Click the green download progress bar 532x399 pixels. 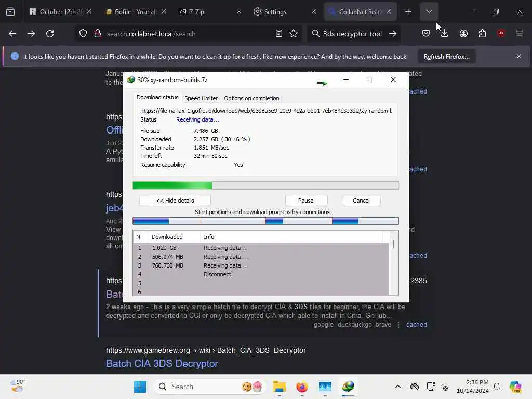click(265, 185)
